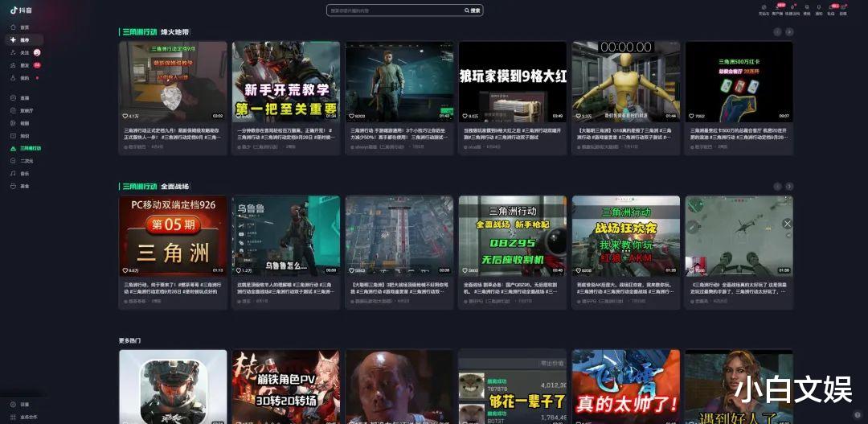Click 更多热门 section heading

[129, 340]
